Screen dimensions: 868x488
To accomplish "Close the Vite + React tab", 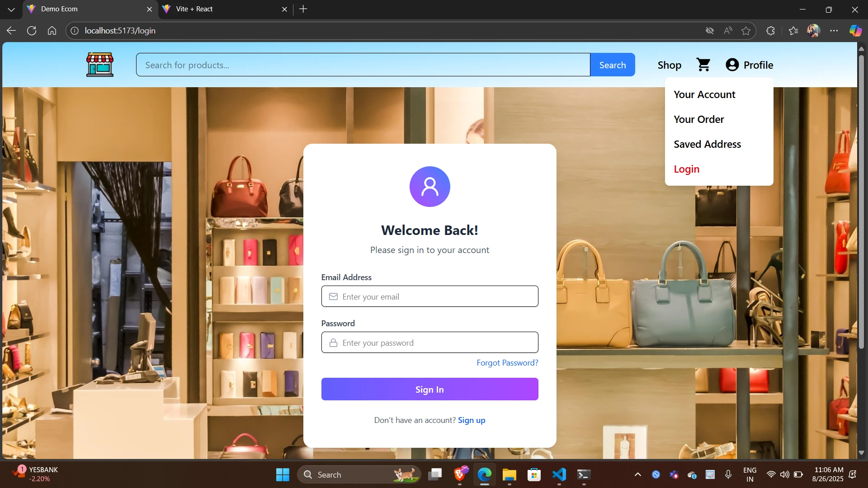I will [x=284, y=9].
